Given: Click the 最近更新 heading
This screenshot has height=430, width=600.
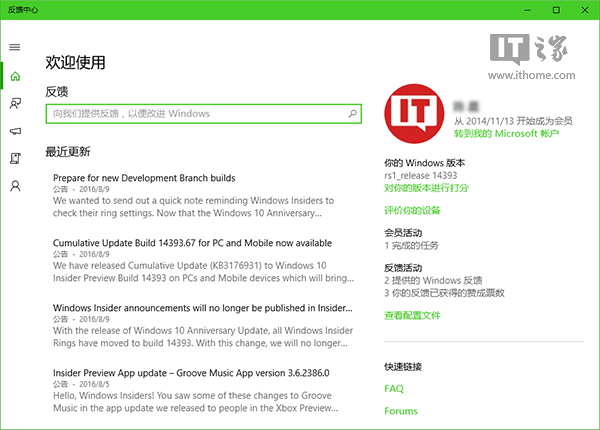Looking at the screenshot, I should point(68,151).
